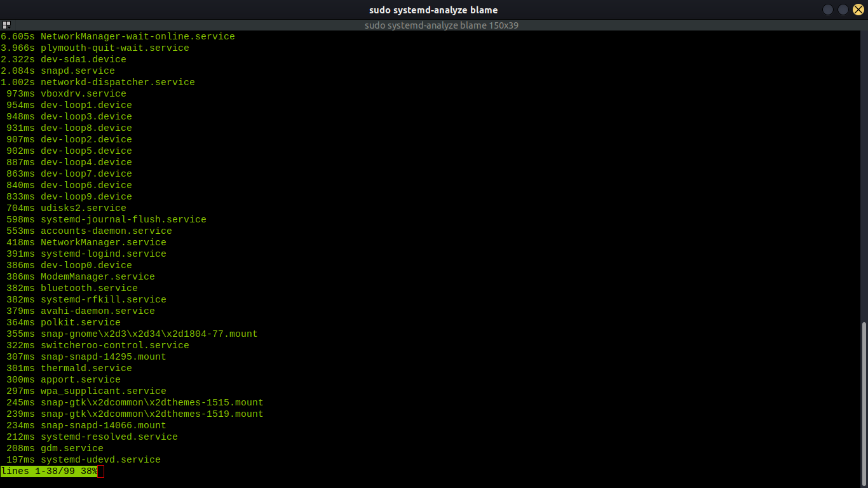868x488 pixels.
Task: Select the 'gdm.service' entry
Action: coord(72,449)
